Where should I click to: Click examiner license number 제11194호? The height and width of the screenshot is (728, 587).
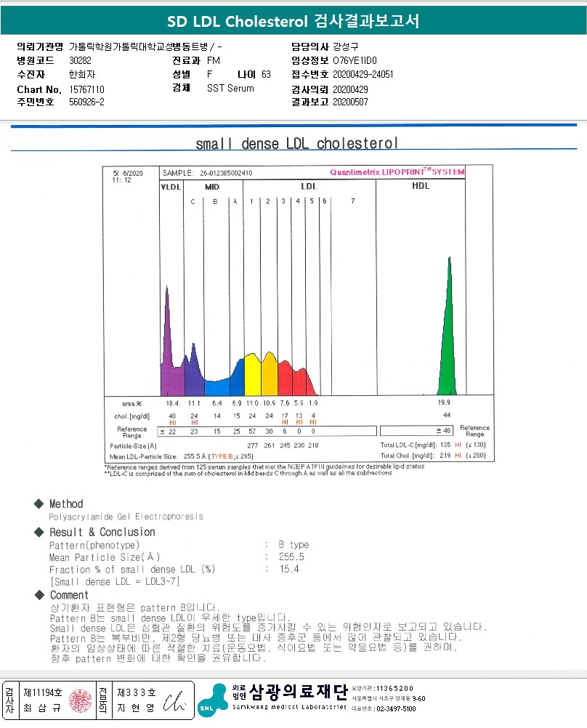click(x=43, y=692)
